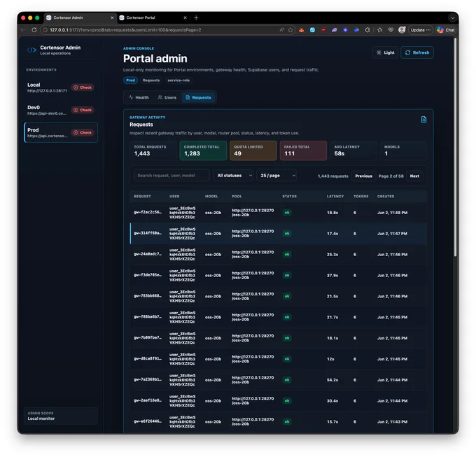Open the blue diamond extension icon

tap(356, 29)
